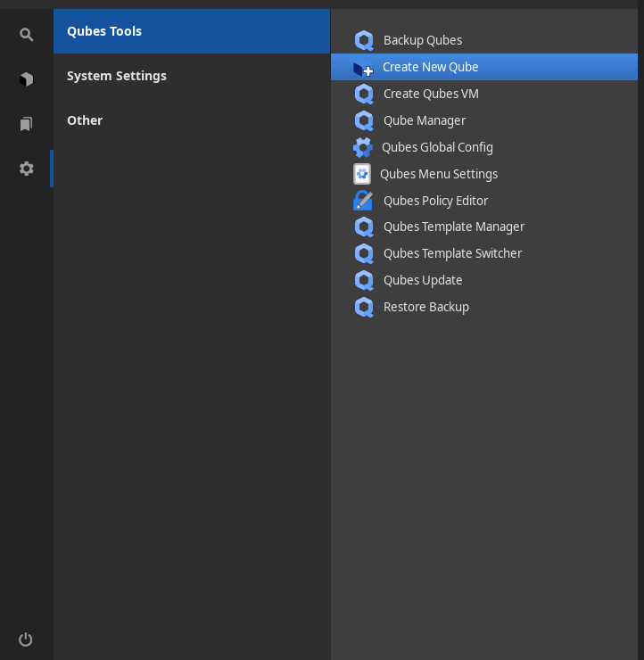
Task: Launch Qubes Update
Action: pyautogui.click(x=484, y=280)
